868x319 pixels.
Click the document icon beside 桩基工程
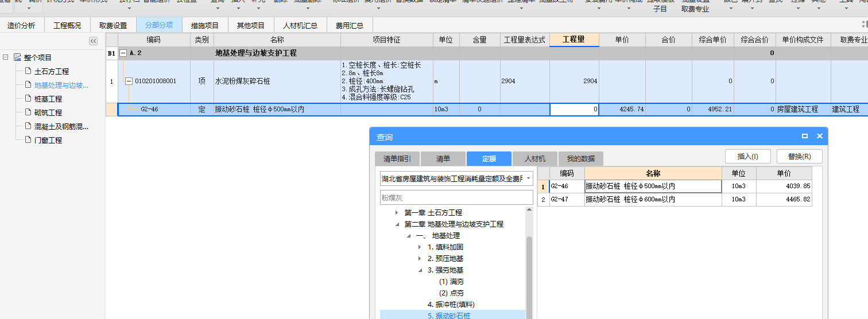(28, 99)
